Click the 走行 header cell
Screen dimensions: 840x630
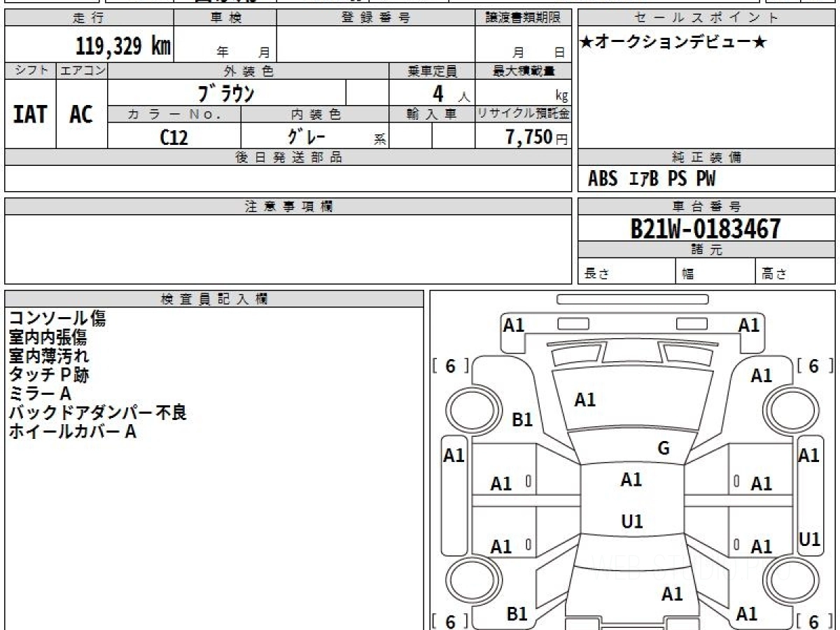(x=89, y=18)
